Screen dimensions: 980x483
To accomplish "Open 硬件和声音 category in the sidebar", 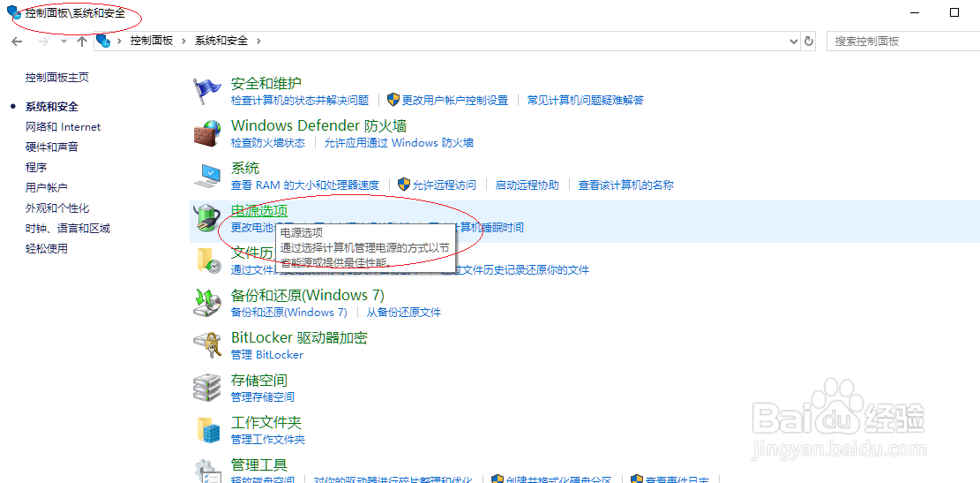I will click(52, 147).
